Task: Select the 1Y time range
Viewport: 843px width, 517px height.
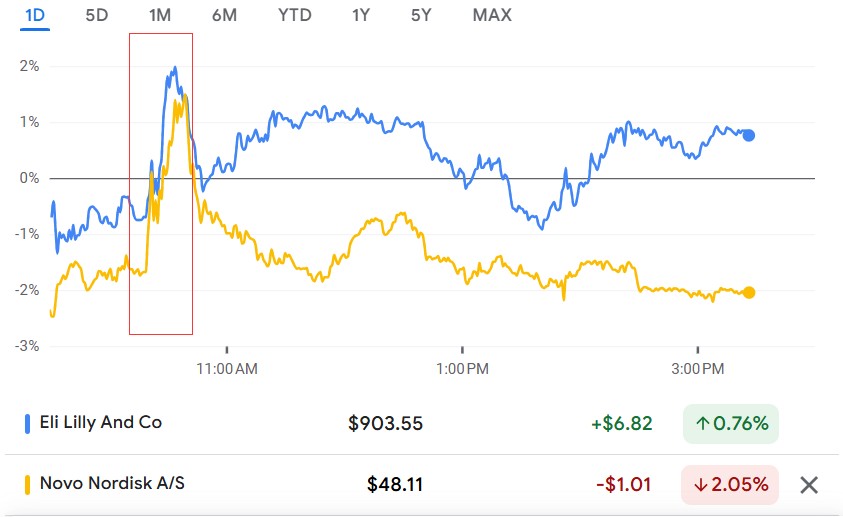Action: coord(362,15)
